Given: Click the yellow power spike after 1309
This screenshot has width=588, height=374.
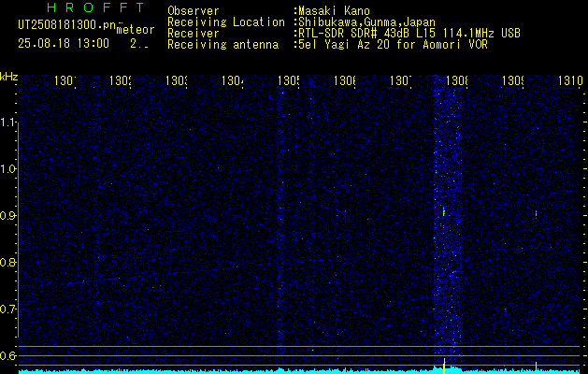Looking at the screenshot, I should [x=536, y=367].
